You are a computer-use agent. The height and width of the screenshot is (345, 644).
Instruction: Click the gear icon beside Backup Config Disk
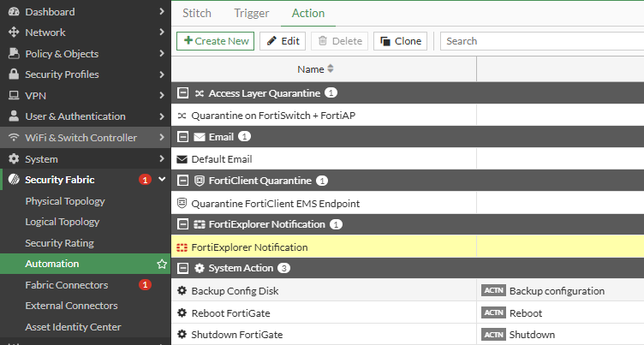tap(182, 291)
